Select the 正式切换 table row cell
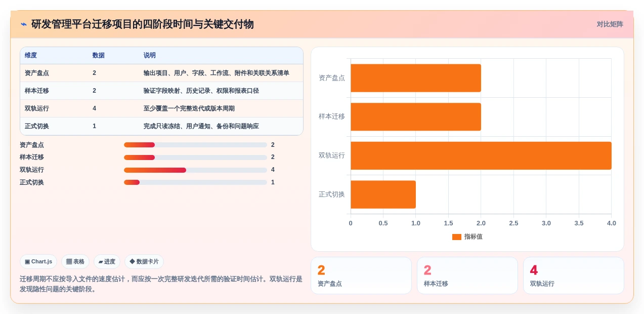 (x=37, y=126)
